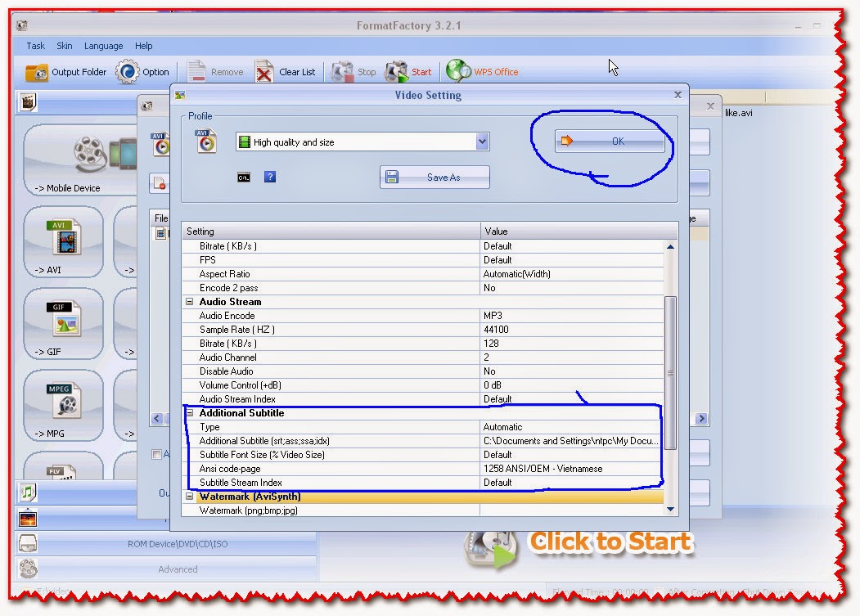Select the audio Bitrate 128 value
860x616 pixels.
tap(571, 344)
